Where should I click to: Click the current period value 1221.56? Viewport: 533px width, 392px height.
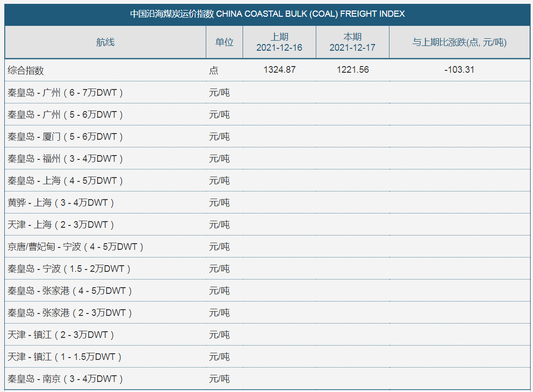click(353, 70)
